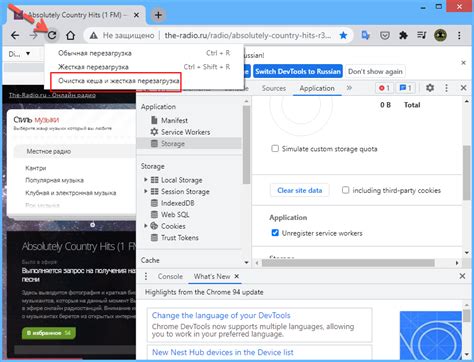
Task: Close the What's New drawer tab
Action: [236, 276]
